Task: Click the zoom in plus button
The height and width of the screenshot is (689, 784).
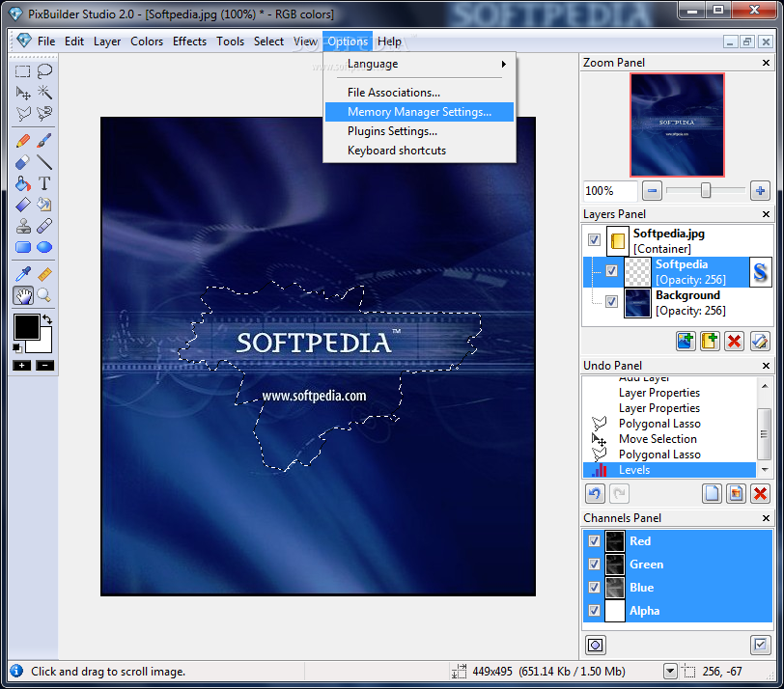Action: tap(760, 191)
